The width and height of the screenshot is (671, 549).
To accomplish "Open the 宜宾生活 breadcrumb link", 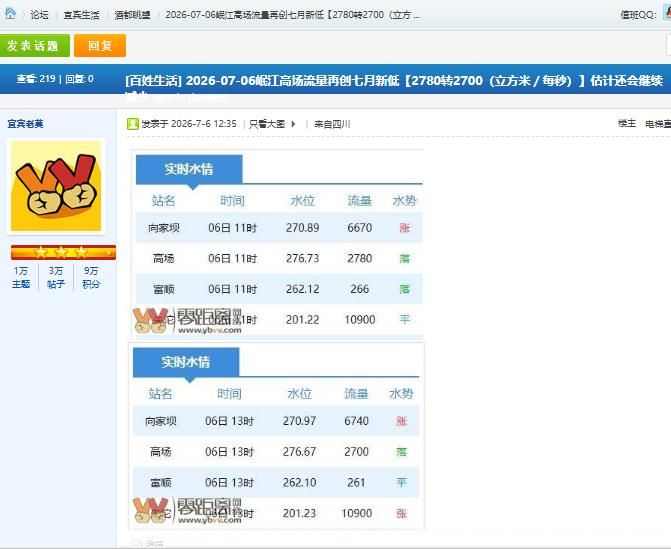I will [x=81, y=15].
